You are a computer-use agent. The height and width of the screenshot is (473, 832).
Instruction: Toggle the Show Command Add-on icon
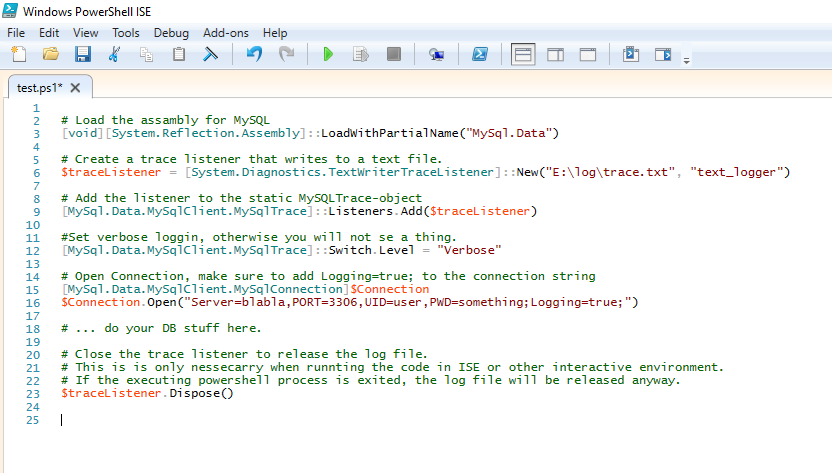pos(663,54)
